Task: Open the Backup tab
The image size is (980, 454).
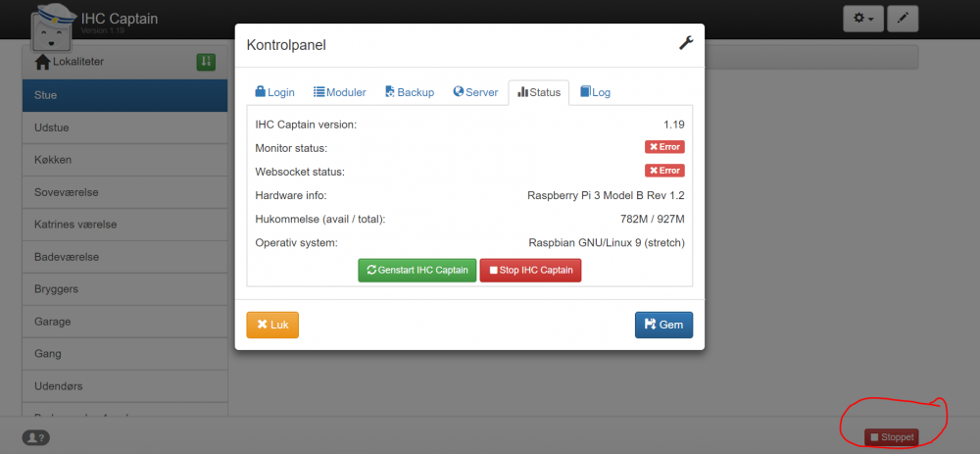Action: point(410,92)
